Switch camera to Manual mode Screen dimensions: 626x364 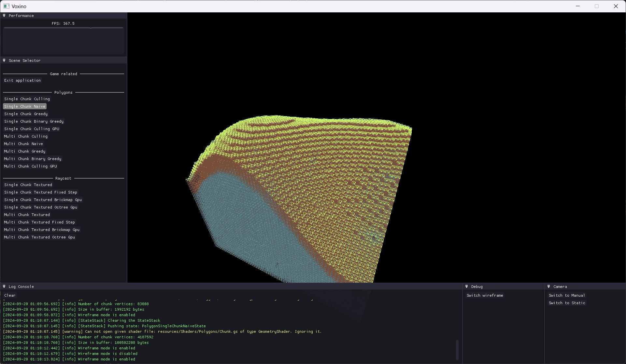tap(566, 295)
